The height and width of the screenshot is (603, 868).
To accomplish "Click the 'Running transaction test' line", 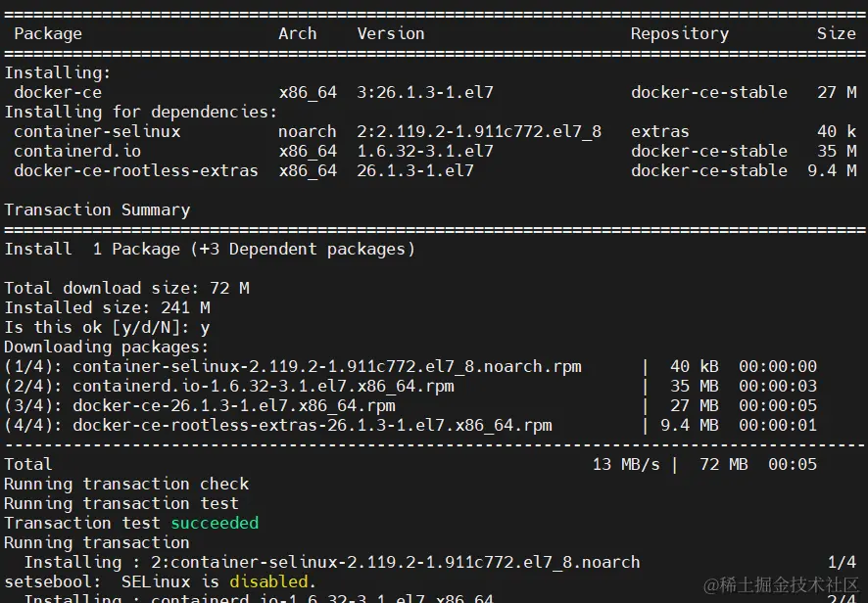I will click(x=121, y=504).
